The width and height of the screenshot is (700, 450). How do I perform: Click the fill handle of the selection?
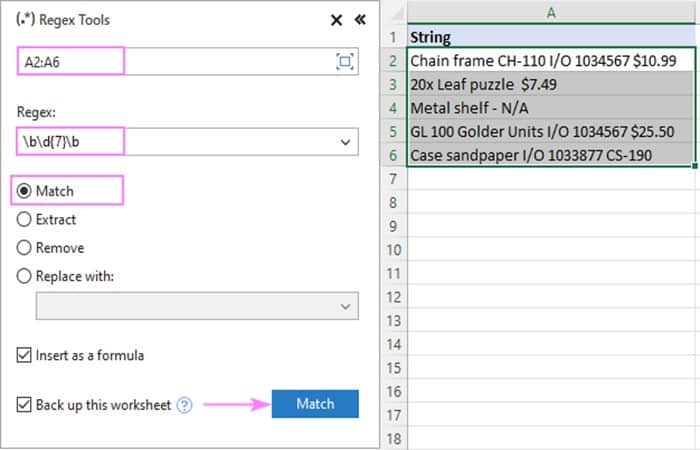pyautogui.click(x=695, y=166)
